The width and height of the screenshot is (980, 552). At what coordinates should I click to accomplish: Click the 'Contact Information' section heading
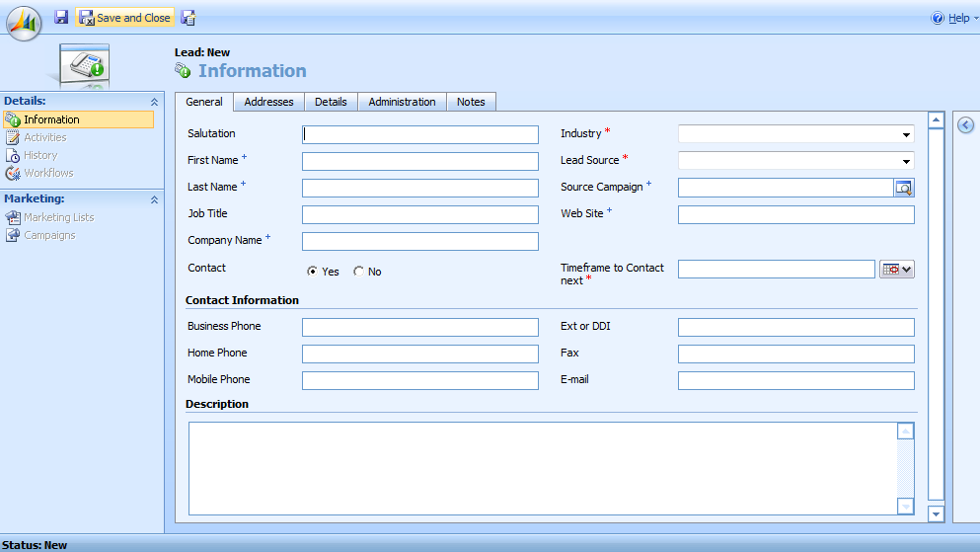(x=242, y=300)
